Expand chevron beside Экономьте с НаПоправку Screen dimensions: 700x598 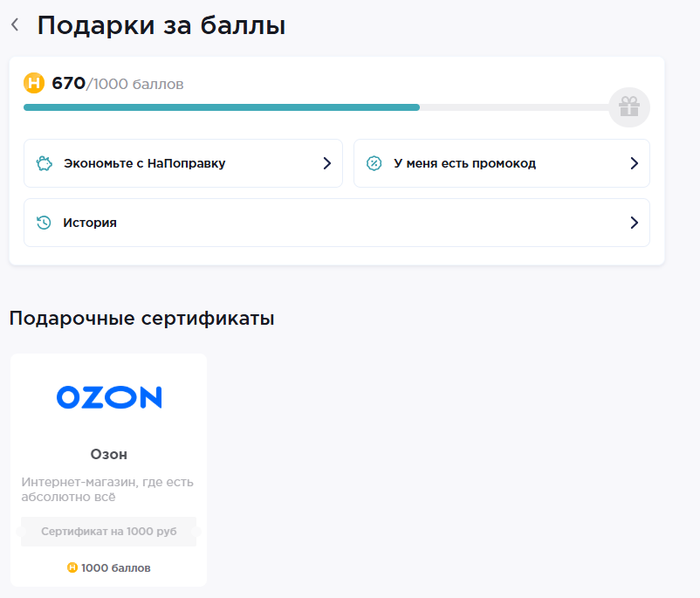pyautogui.click(x=327, y=163)
